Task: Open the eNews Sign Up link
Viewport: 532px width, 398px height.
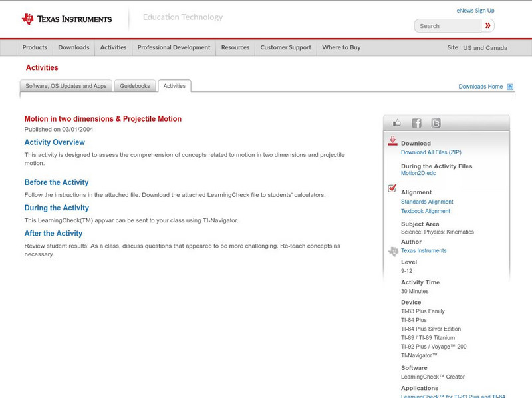Action: coord(475,11)
